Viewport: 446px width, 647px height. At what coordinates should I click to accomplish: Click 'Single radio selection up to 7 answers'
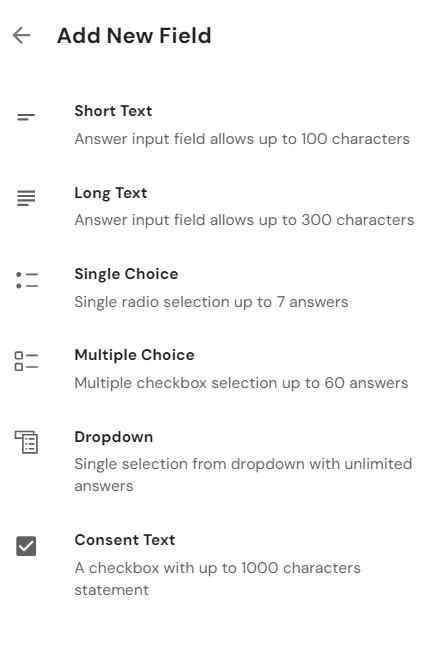[x=211, y=302]
